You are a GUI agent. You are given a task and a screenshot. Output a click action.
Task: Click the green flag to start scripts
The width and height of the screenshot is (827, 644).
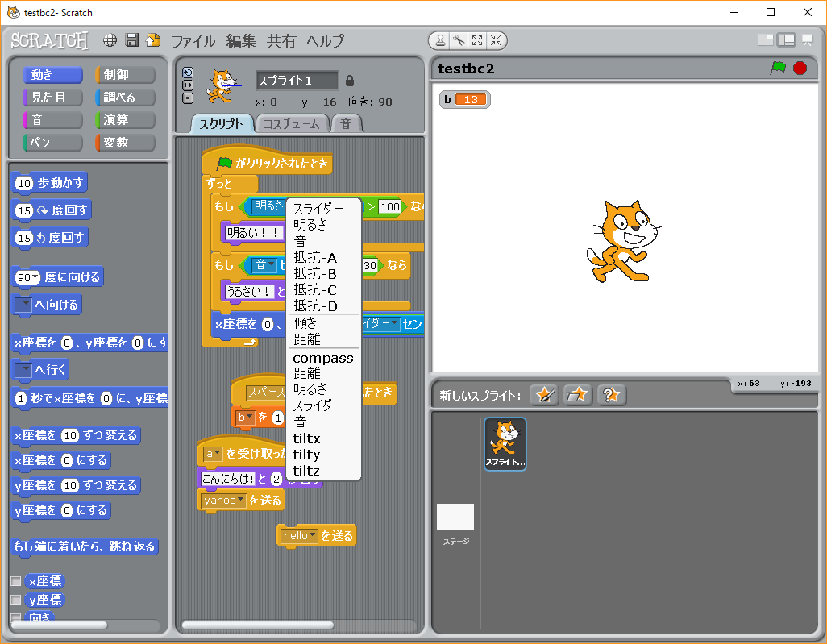coord(778,69)
